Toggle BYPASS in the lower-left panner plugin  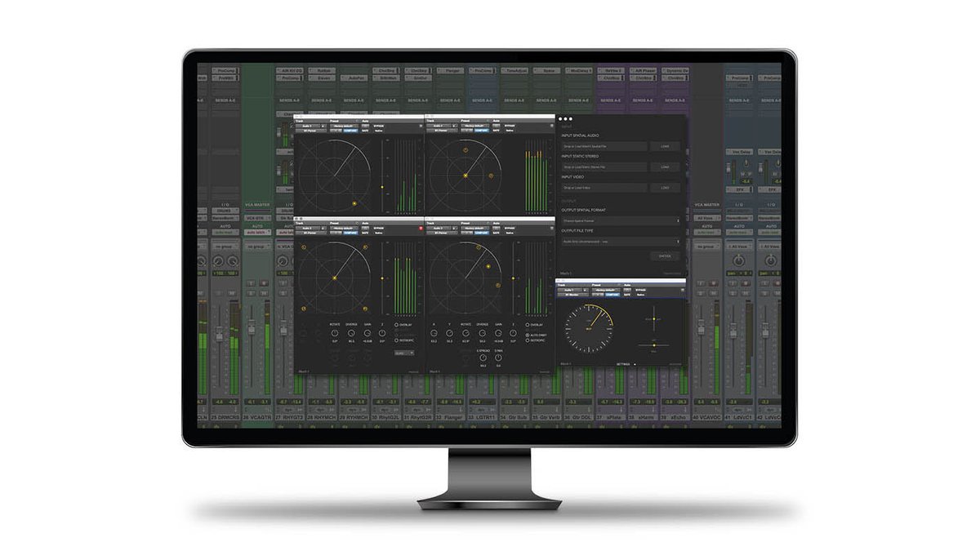(x=378, y=229)
